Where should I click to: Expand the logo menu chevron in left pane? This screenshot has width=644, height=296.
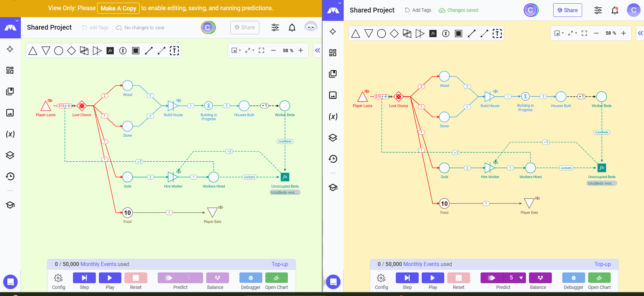(17, 20)
